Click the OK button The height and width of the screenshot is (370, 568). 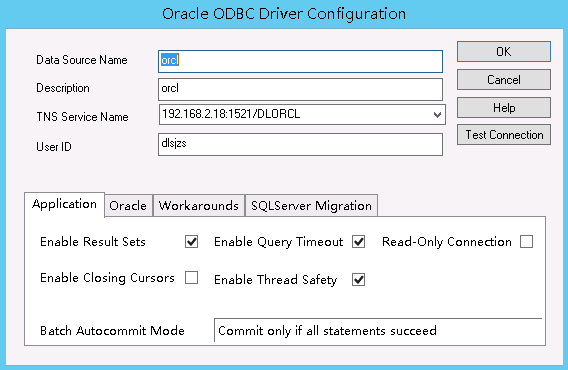point(504,51)
